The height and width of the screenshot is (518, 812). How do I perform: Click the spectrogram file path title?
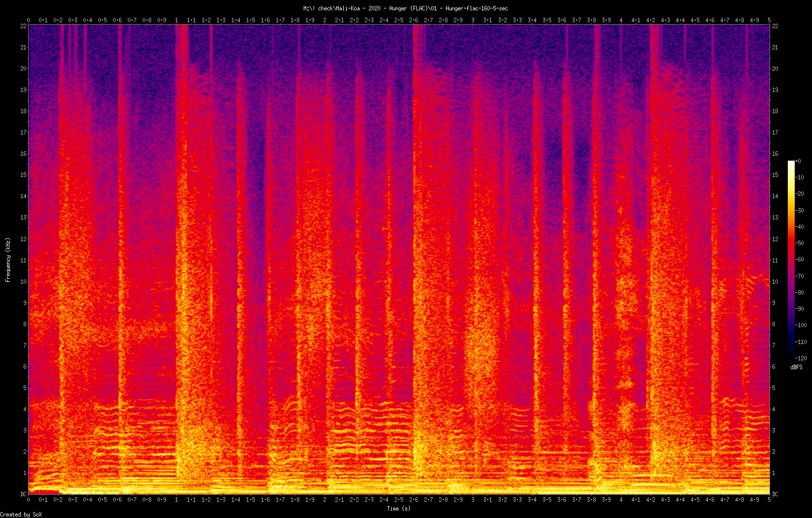click(406, 8)
